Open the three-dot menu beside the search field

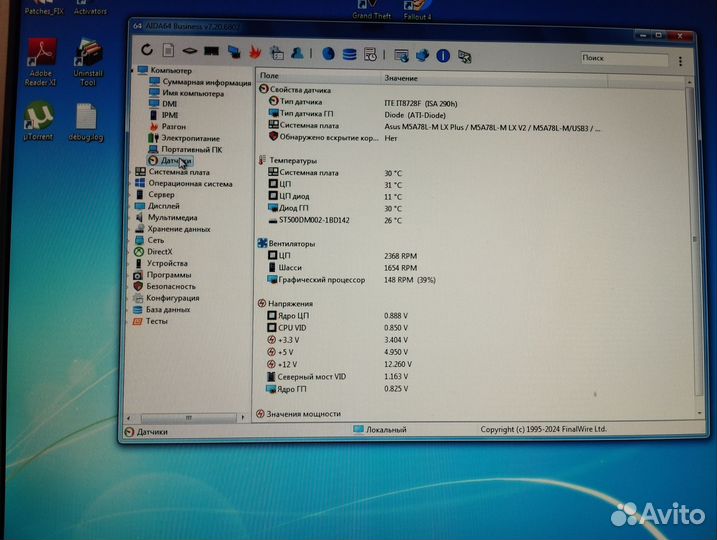click(682, 59)
